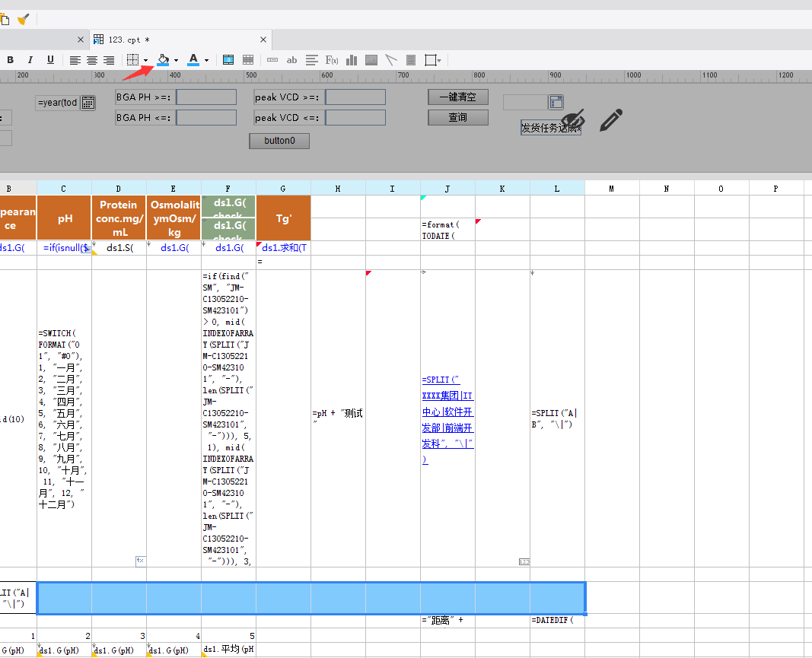812x658 pixels.
Task: Insert a chart with the bar chart icon
Action: 352,60
